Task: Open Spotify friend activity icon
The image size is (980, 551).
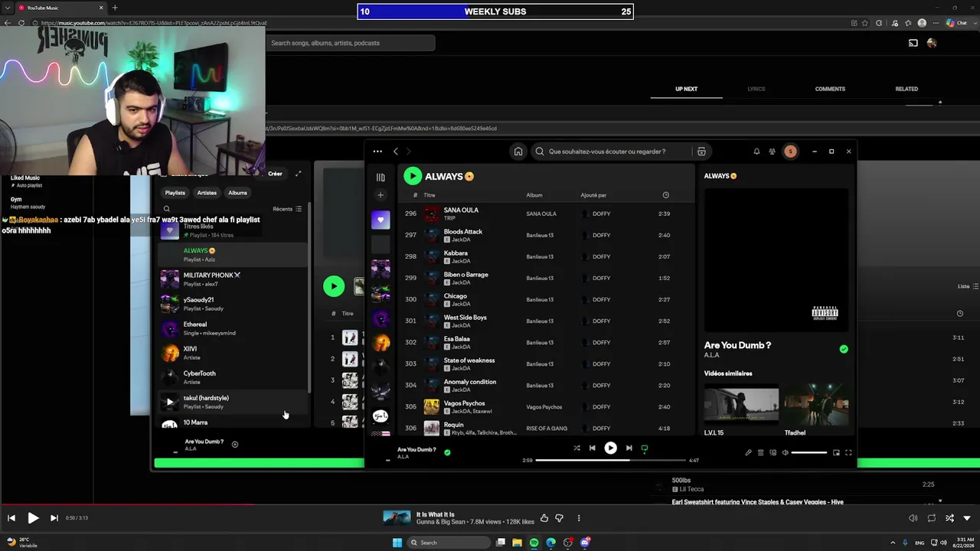Action: [773, 152]
